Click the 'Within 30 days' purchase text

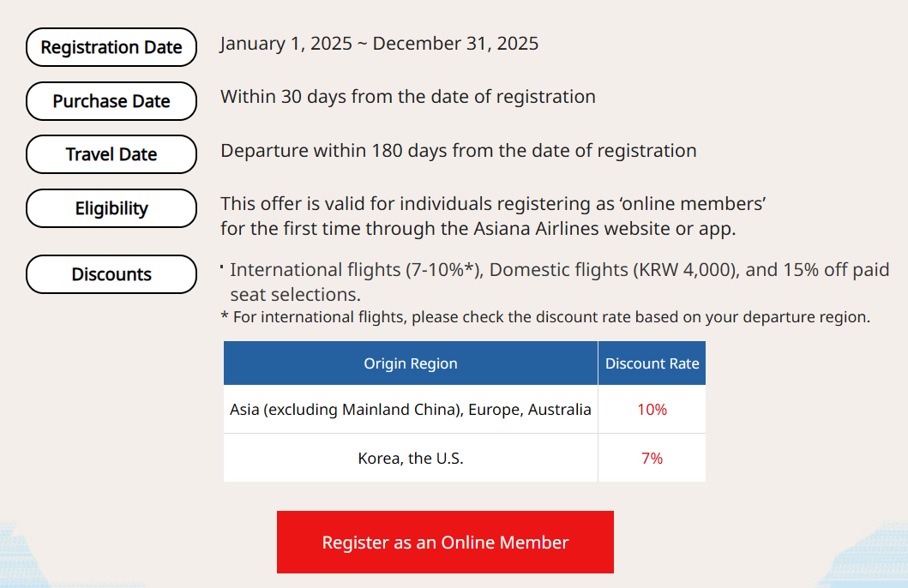[407, 97]
